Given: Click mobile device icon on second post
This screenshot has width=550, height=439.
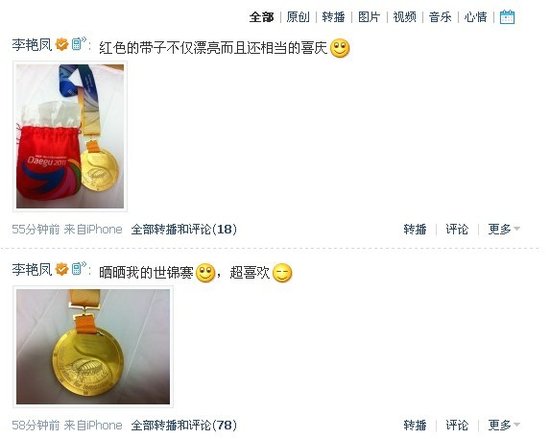Looking at the screenshot, I should click(x=79, y=268).
